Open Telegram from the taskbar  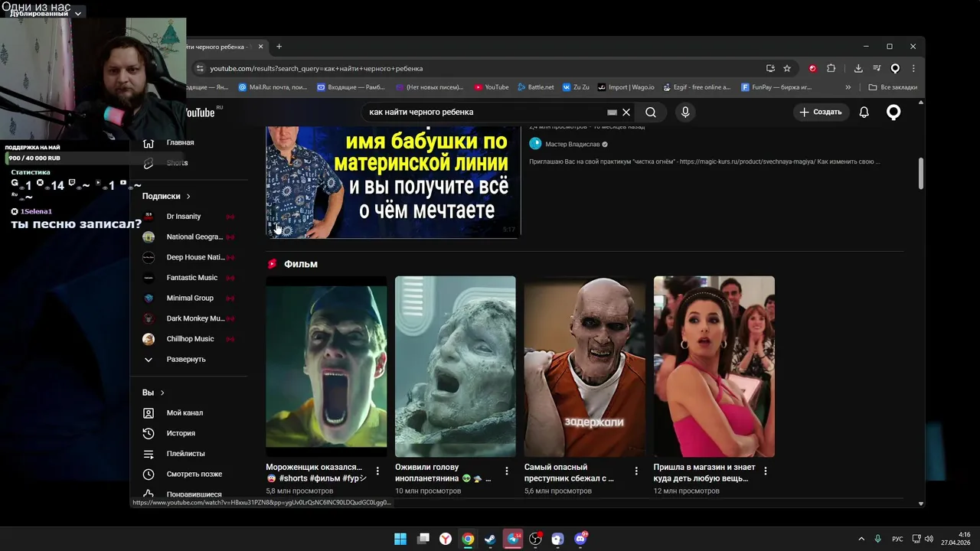click(x=513, y=539)
